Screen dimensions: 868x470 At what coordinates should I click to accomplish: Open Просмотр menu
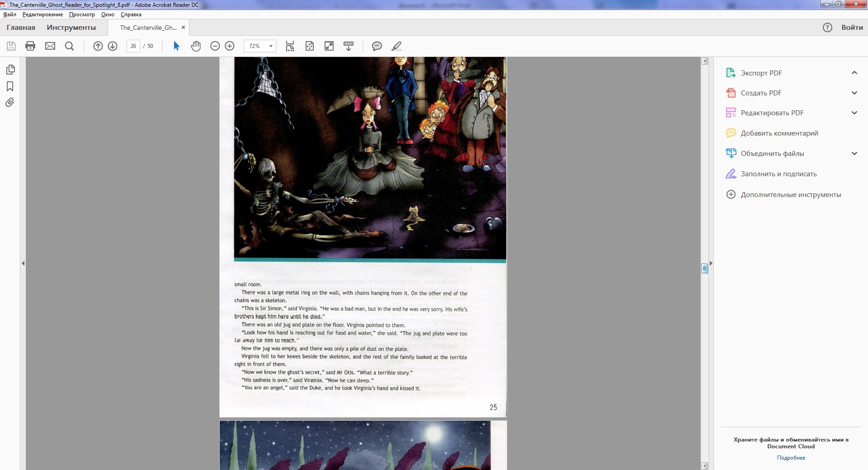(x=82, y=14)
